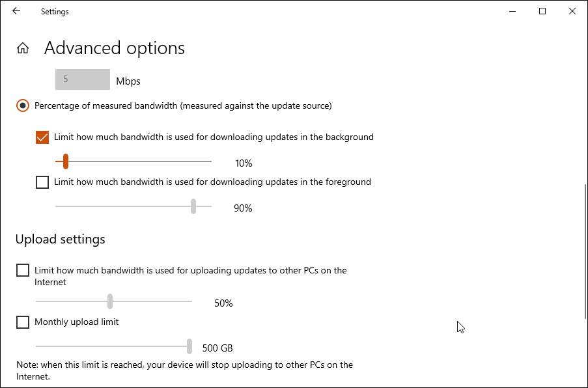Click the upload bandwidth 50% slider

click(110, 301)
